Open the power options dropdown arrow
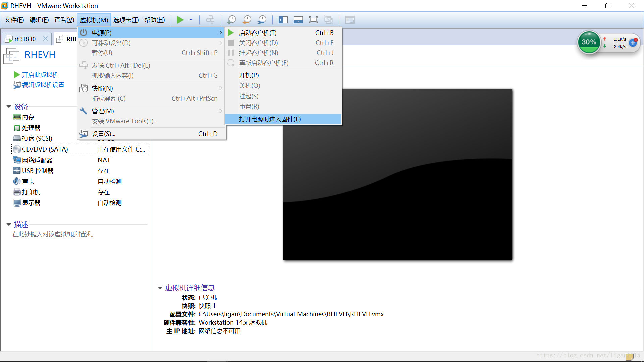 coord(191,20)
